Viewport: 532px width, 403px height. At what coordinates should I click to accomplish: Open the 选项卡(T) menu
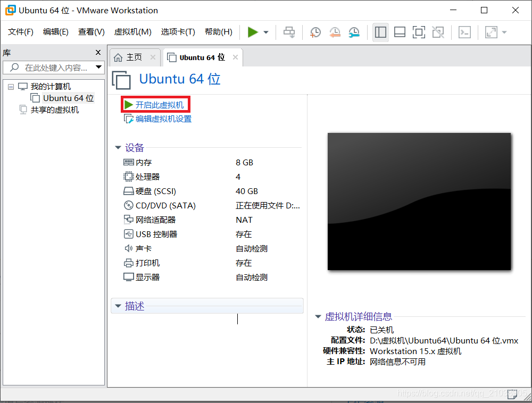[x=178, y=32]
